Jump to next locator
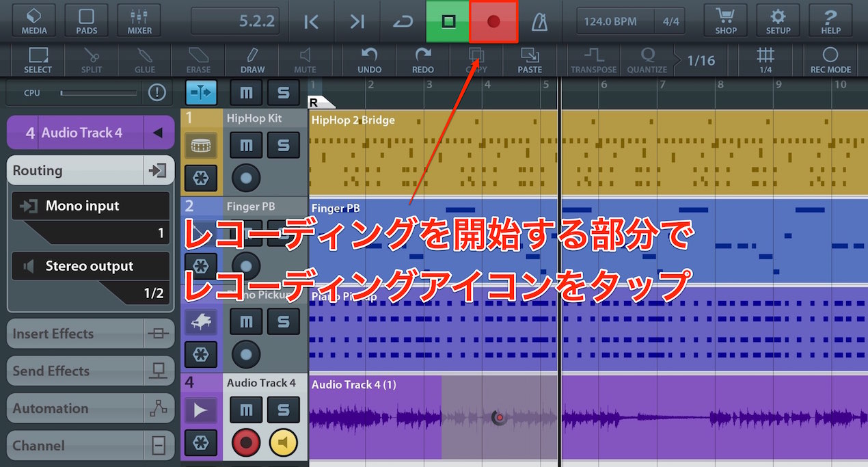868x467 pixels. (x=357, y=22)
